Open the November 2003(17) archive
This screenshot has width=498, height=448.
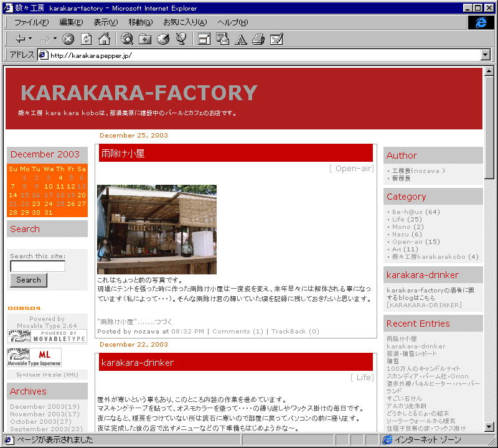[x=45, y=414]
